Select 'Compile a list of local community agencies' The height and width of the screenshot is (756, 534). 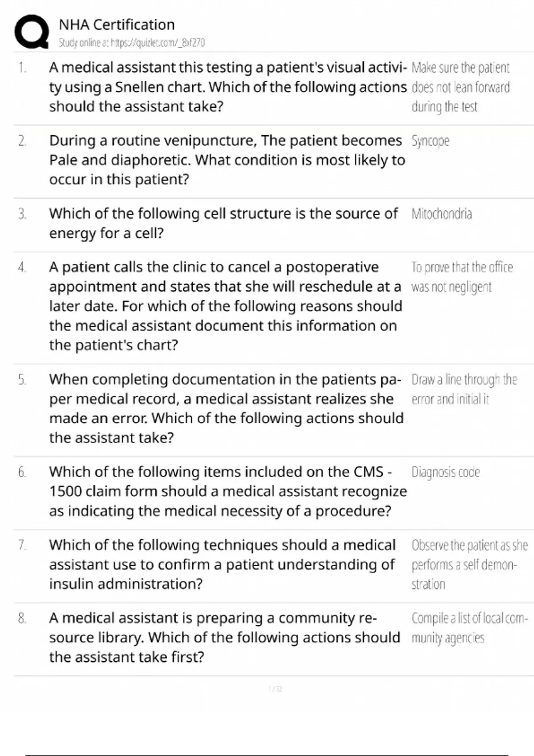469,627
